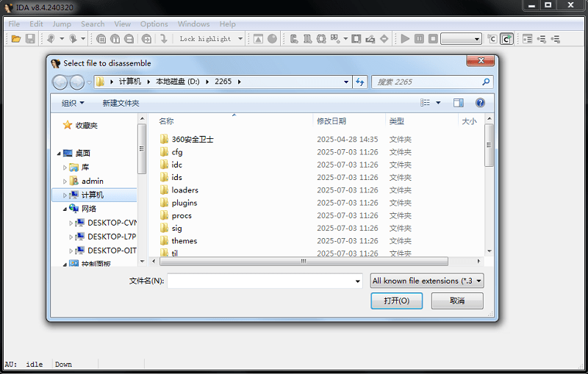Start the debugger process play button
This screenshot has height=374, width=588.
pyautogui.click(x=405, y=39)
